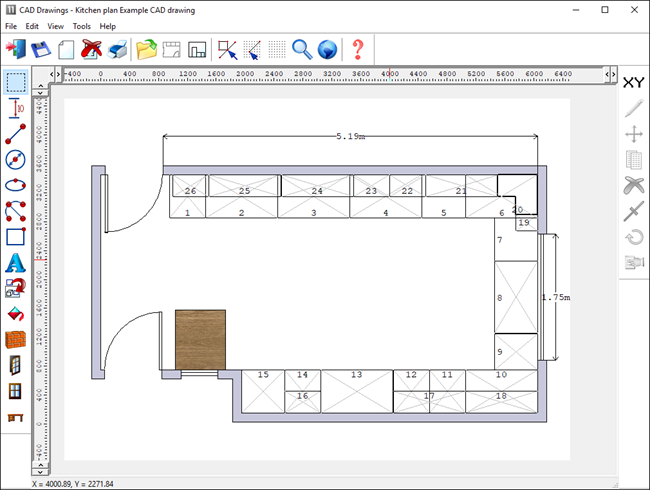Open a file with folder icon
The width and height of the screenshot is (650, 490).
(147, 49)
